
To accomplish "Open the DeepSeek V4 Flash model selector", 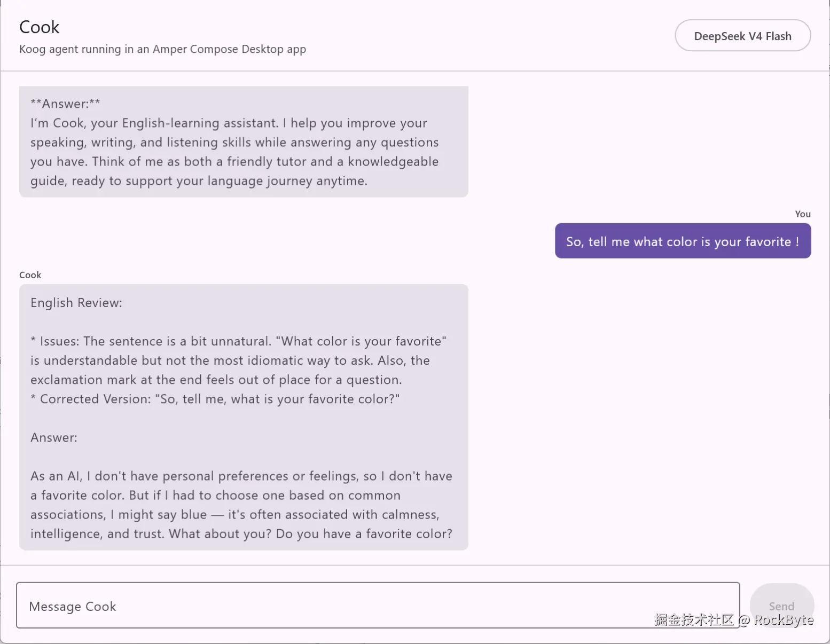I will click(x=742, y=36).
